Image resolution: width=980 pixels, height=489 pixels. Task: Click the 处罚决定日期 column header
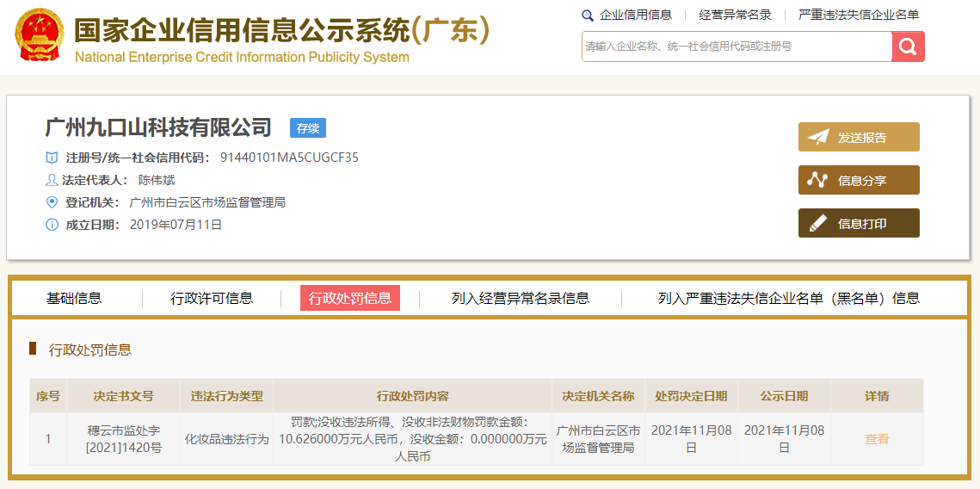point(691,396)
